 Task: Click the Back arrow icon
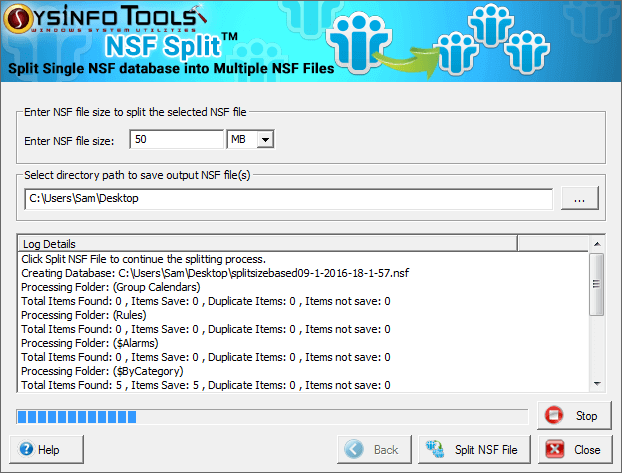tap(354, 449)
